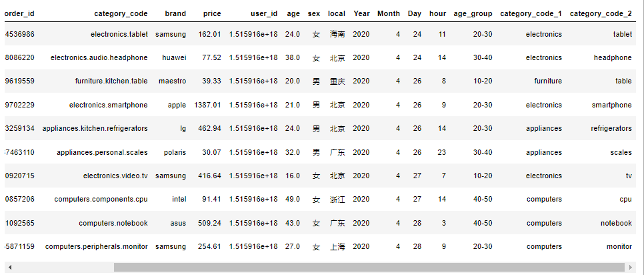Select the computers.components.cpu cell

[x=101, y=199]
